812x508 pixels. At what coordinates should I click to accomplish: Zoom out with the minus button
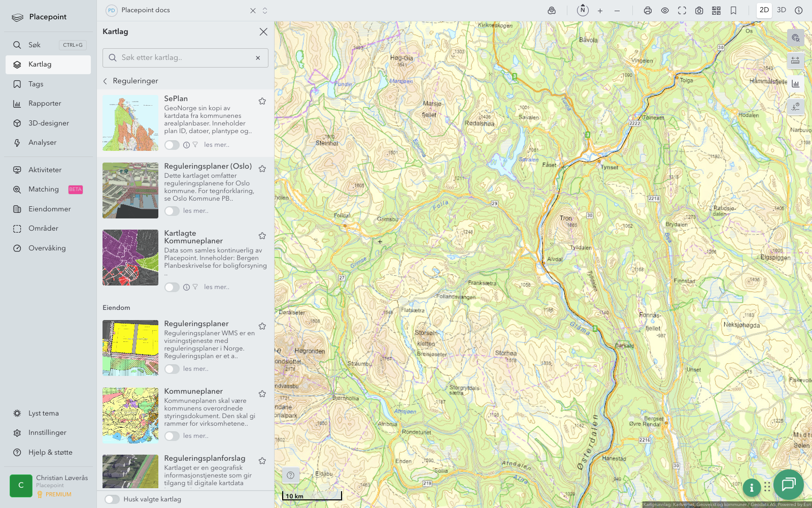[x=617, y=11]
